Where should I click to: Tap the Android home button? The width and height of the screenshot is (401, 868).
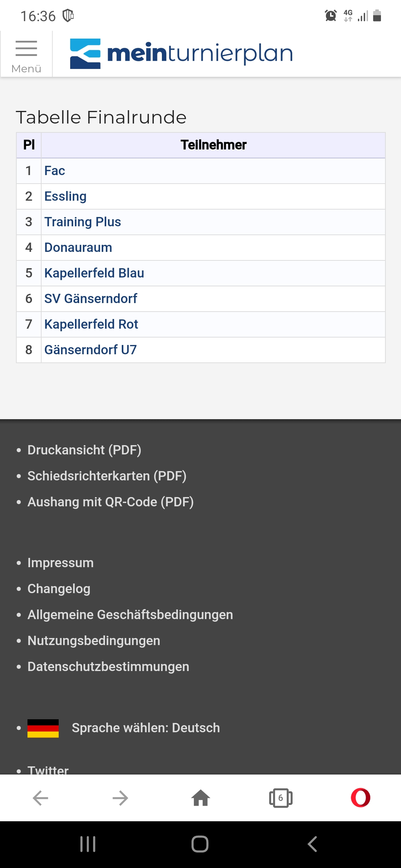click(x=200, y=844)
